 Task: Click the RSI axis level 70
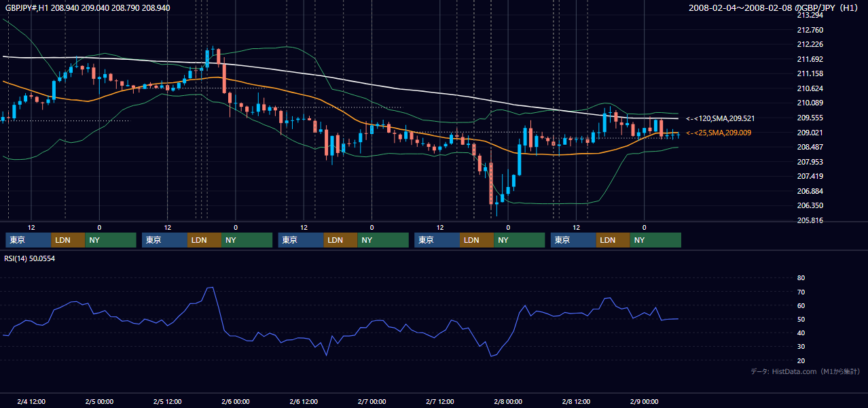(801, 292)
